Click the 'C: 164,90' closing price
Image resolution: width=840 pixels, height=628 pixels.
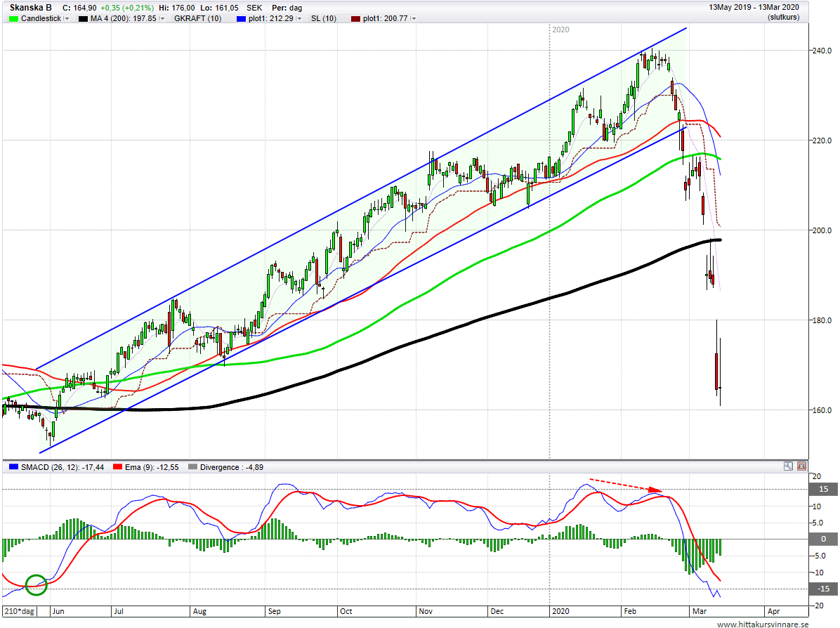(x=79, y=8)
